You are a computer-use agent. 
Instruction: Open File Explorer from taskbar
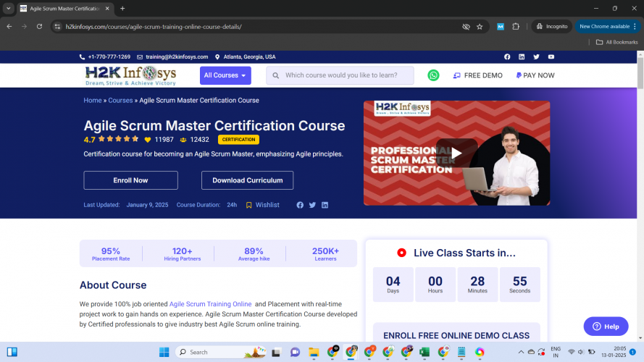pos(314,352)
